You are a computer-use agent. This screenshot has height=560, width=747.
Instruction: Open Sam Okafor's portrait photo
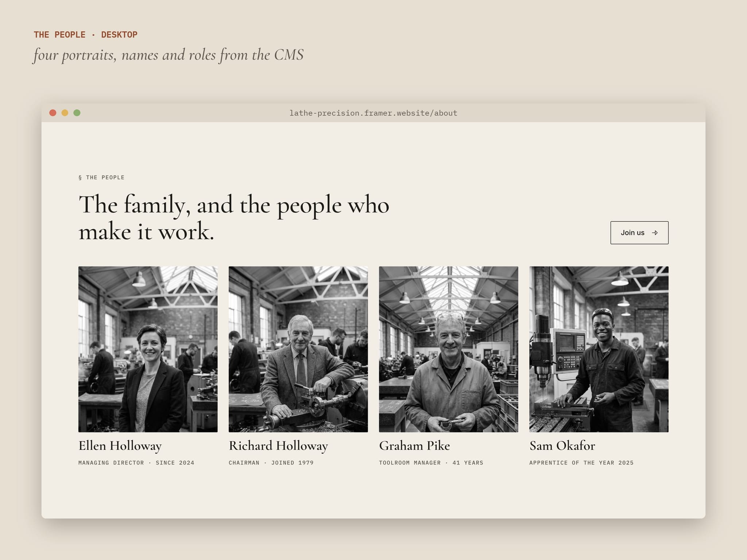click(599, 349)
